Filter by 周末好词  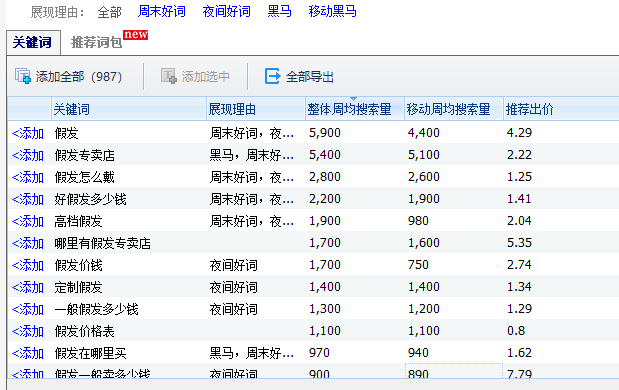pyautogui.click(x=161, y=11)
